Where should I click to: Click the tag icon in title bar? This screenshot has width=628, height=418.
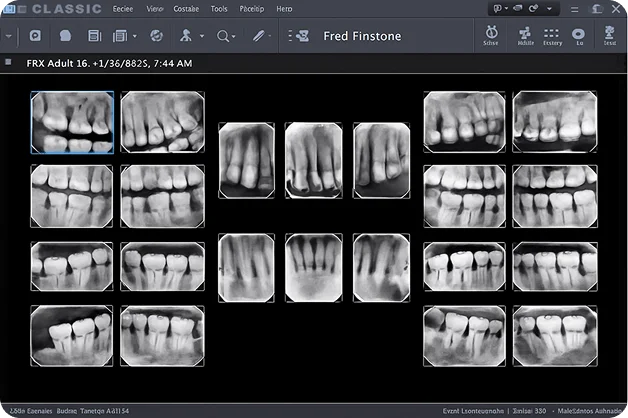coord(518,8)
